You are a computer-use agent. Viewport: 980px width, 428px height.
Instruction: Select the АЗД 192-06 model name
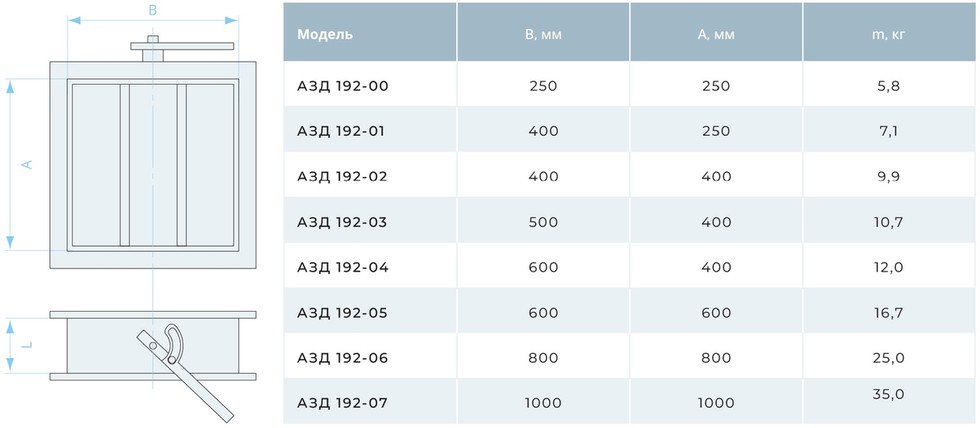(x=342, y=359)
